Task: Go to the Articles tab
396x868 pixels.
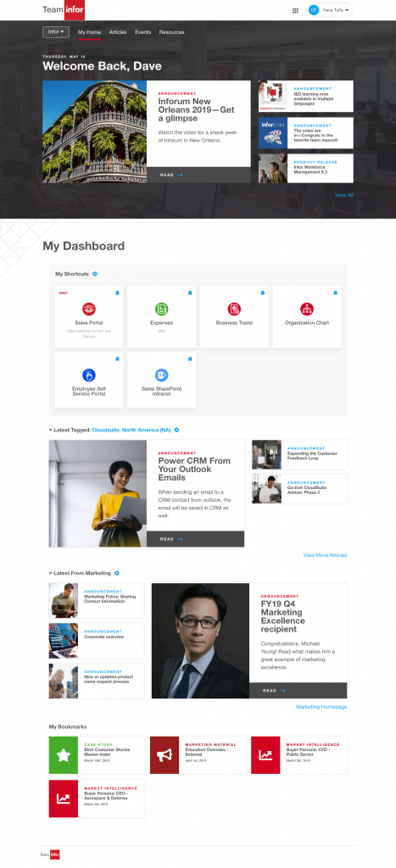Action: (x=118, y=32)
